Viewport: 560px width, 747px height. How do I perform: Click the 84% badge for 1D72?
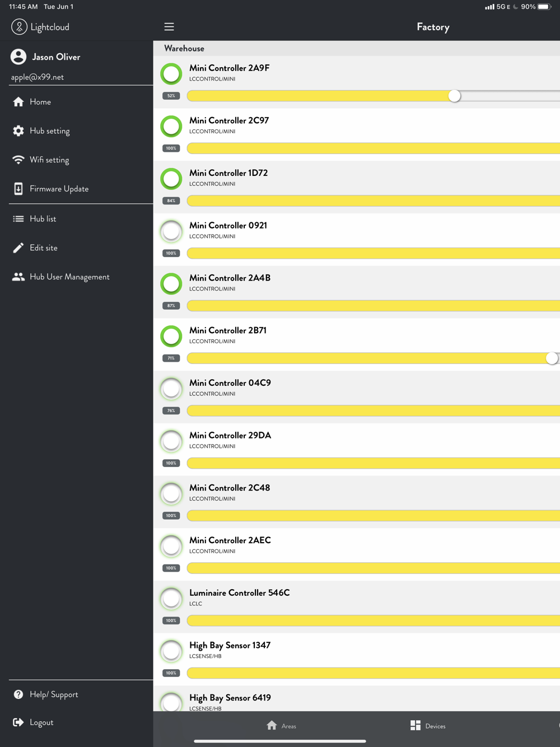click(171, 201)
